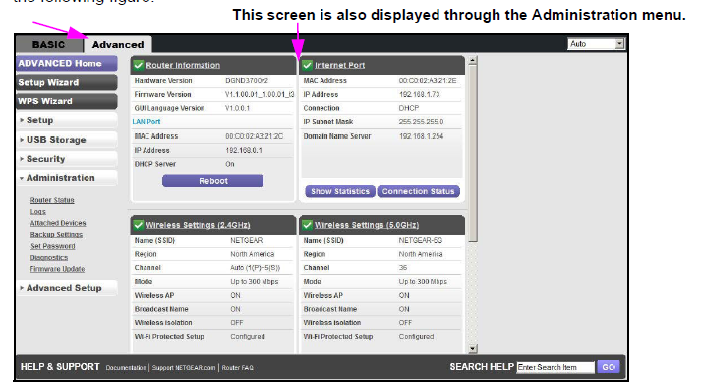
Task: Click Show Statistics button
Action: [x=340, y=191]
